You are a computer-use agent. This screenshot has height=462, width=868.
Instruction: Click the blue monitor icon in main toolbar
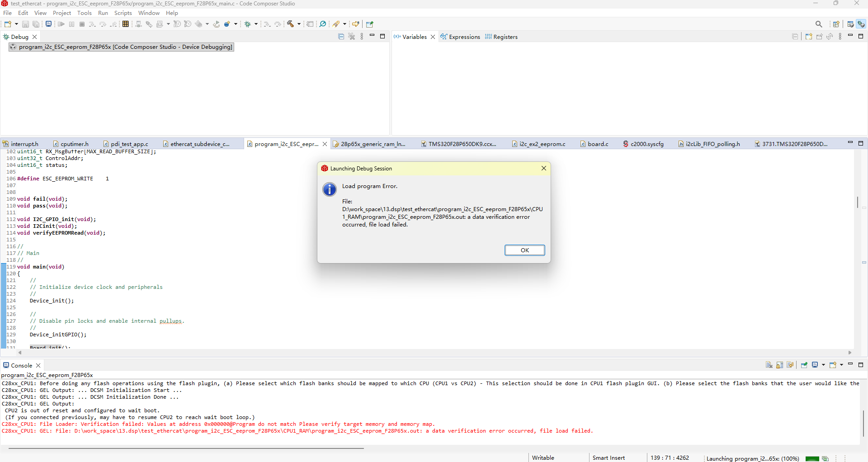(48, 24)
